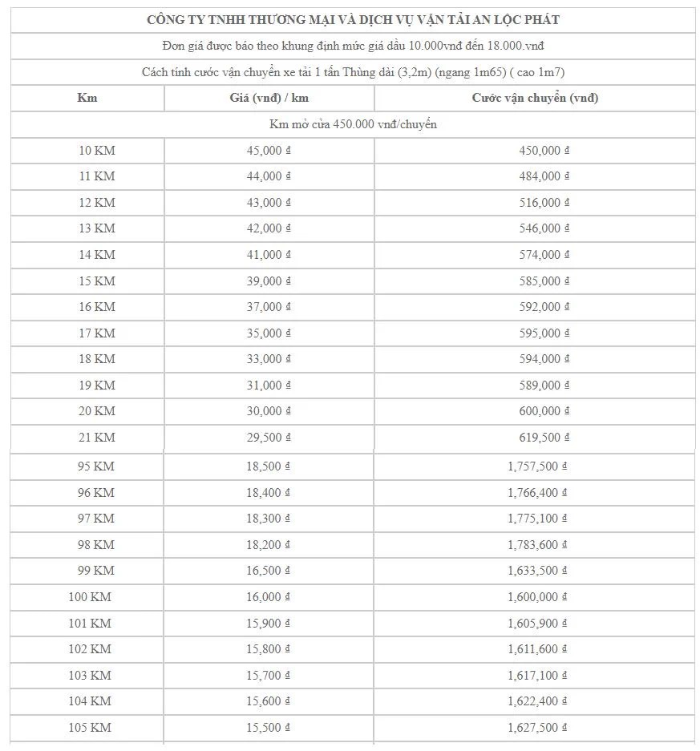
Task: Select the 99 KM distance cell
Action: click(87, 571)
